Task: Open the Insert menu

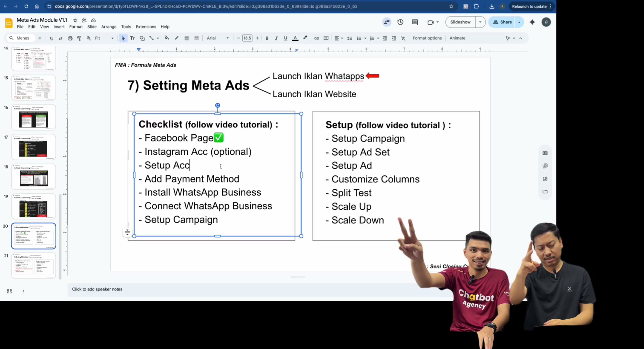Action: point(59,27)
